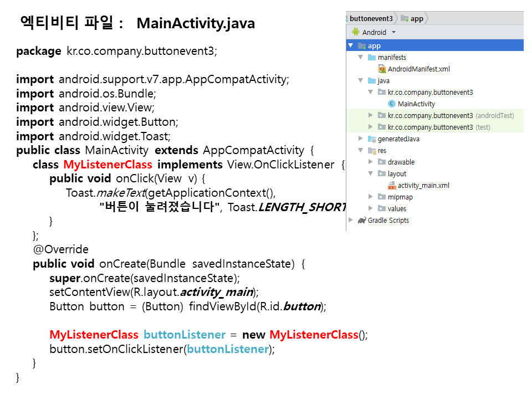Click the generatedJava folder icon
Image resolution: width=532 pixels, height=399 pixels.
[372, 139]
